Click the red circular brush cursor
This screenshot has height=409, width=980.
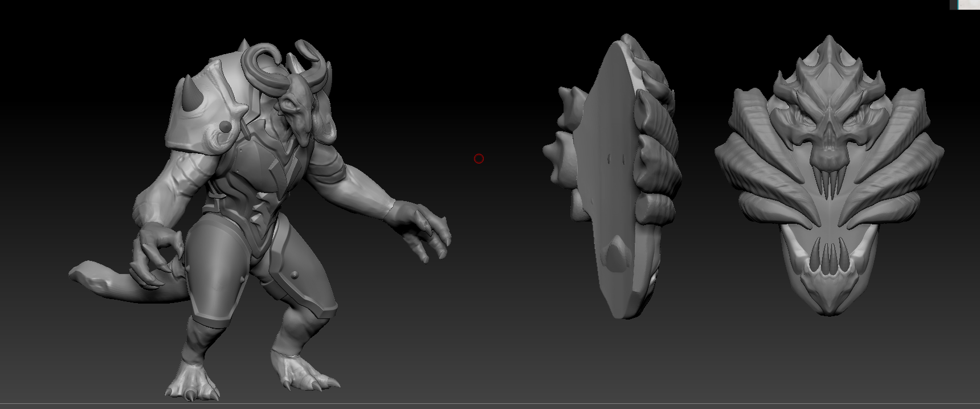[x=479, y=158]
